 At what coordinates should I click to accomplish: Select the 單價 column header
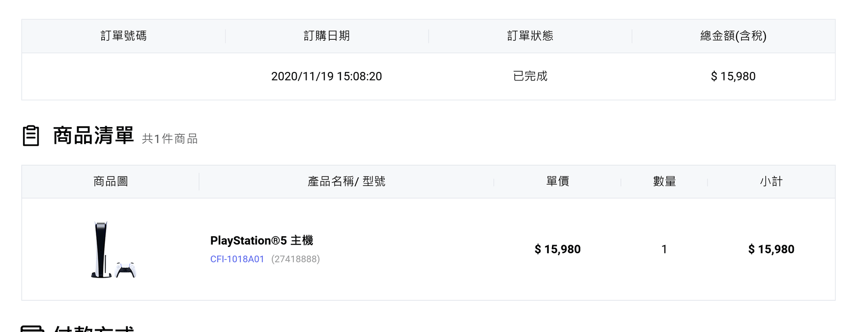(x=557, y=182)
